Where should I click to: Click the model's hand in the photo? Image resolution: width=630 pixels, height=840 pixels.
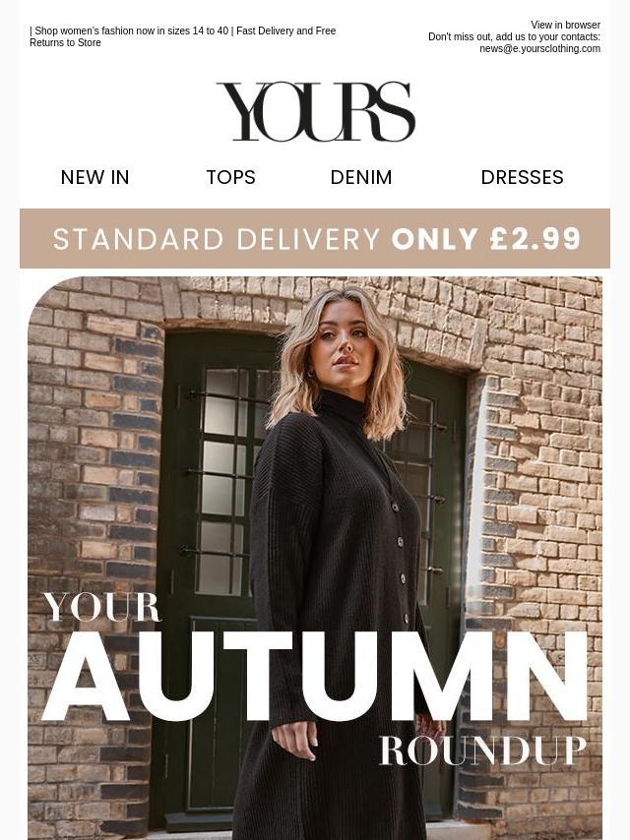295,741
